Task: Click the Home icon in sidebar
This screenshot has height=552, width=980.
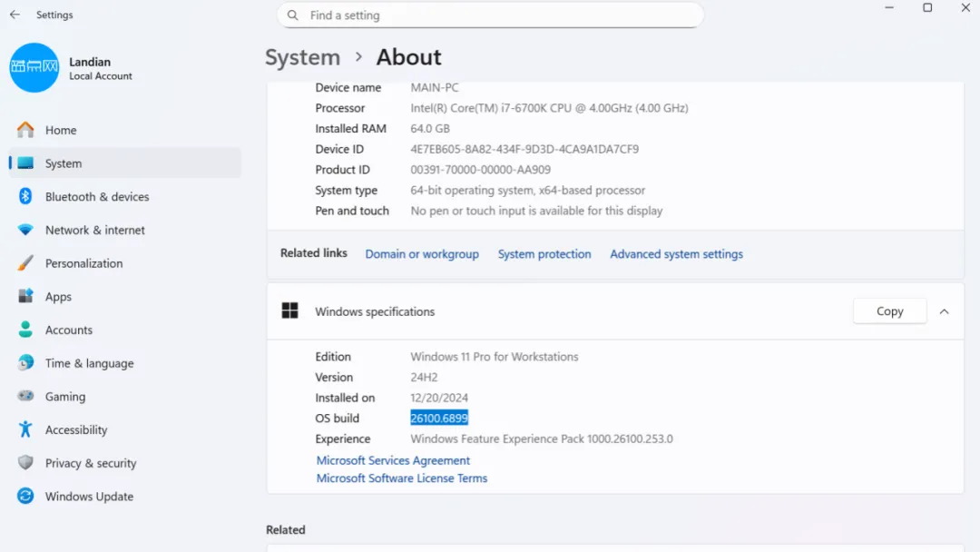Action: click(x=25, y=130)
